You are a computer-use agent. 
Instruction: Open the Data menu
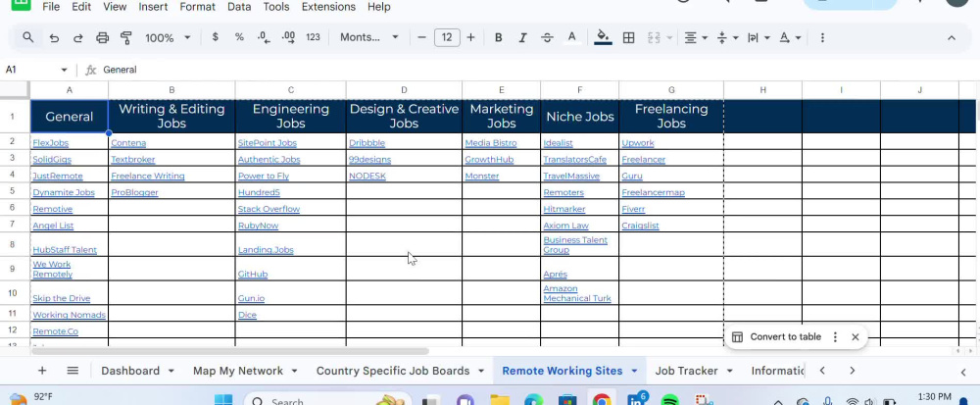239,7
